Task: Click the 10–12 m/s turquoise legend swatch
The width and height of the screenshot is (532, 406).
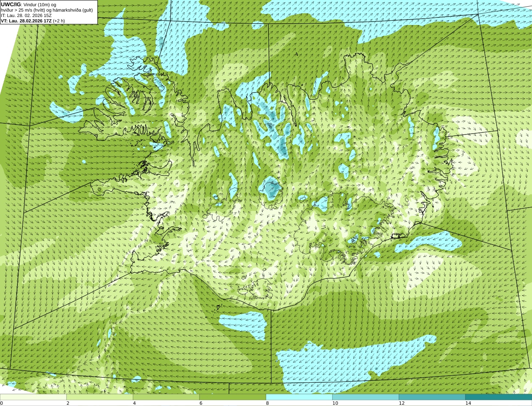Action: pos(366,397)
